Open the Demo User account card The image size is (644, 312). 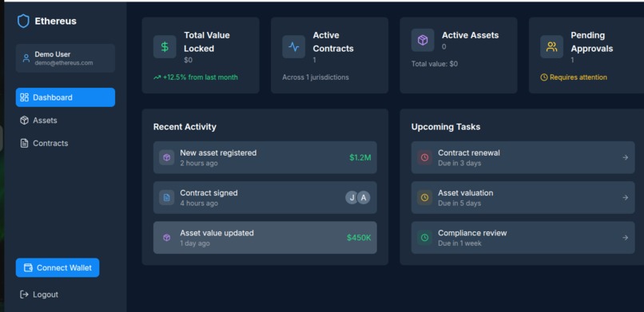(x=66, y=58)
